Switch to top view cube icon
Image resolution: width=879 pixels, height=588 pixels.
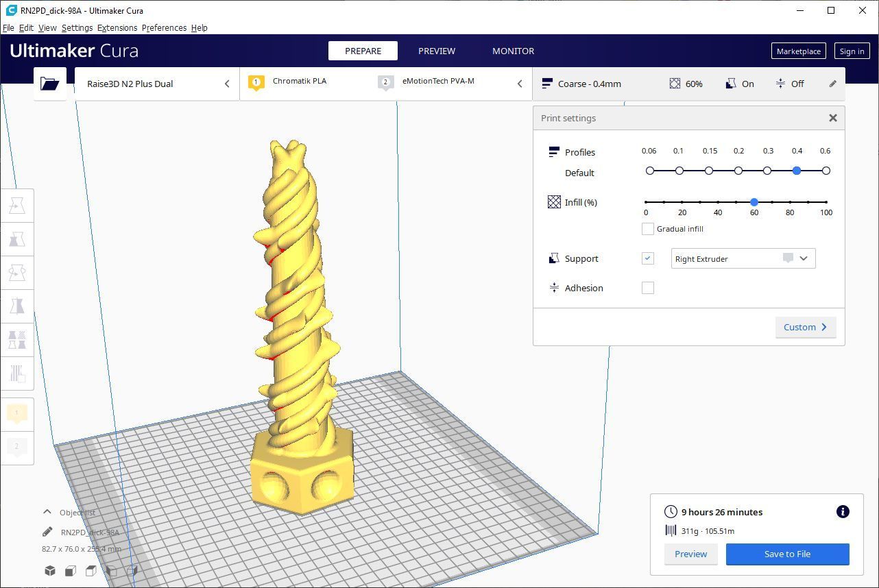[x=91, y=570]
